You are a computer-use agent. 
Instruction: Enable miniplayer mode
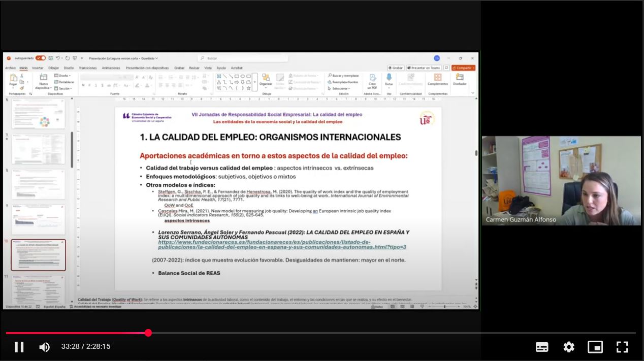point(595,347)
